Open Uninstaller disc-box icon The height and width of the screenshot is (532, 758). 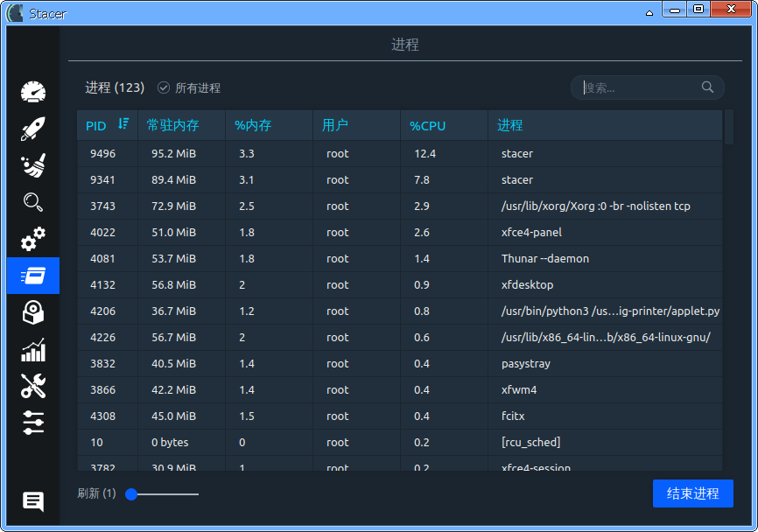click(33, 312)
